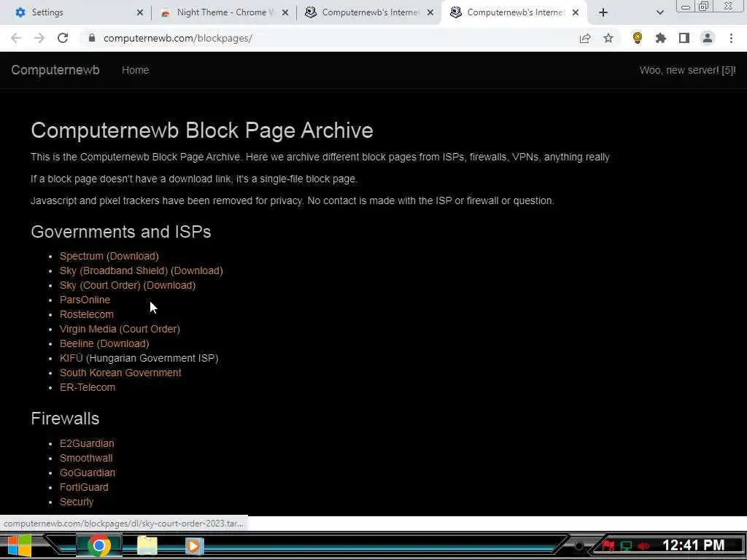747x560 pixels.
Task: Open the Extensions puzzle piece menu
Action: (661, 38)
